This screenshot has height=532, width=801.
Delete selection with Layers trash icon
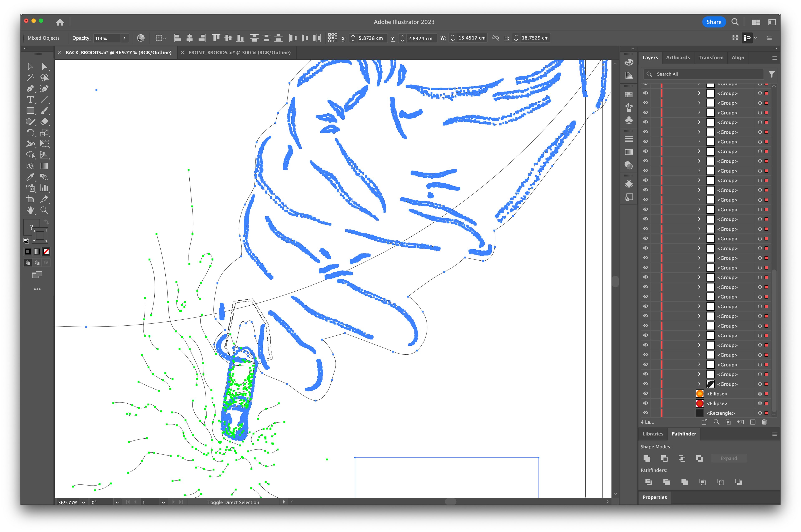tap(764, 422)
